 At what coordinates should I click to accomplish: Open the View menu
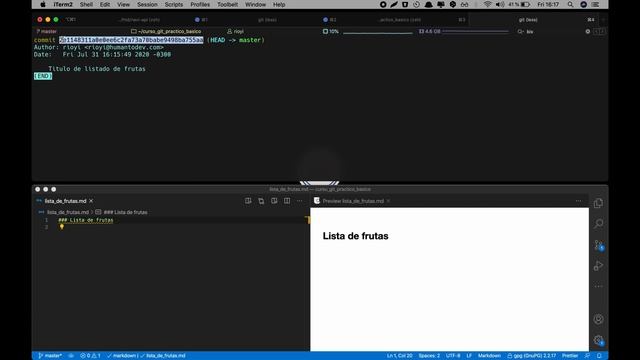coord(123,4)
